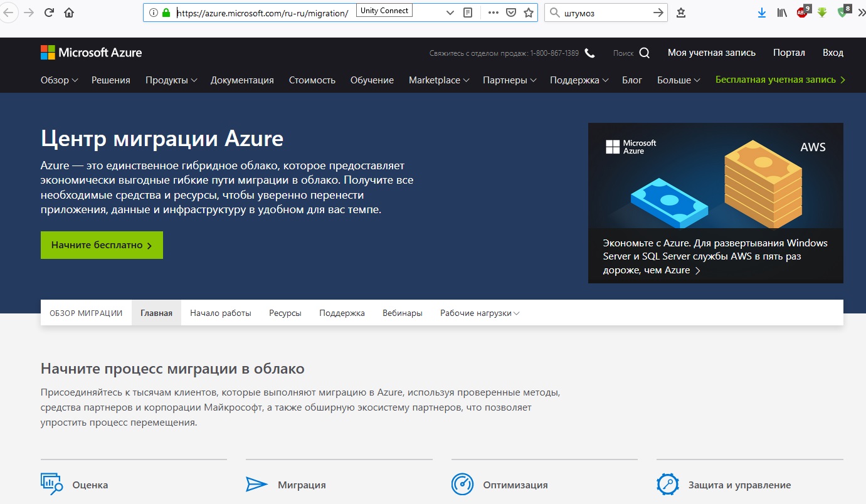
Task: Switch to the Вебинары tab
Action: point(403,313)
